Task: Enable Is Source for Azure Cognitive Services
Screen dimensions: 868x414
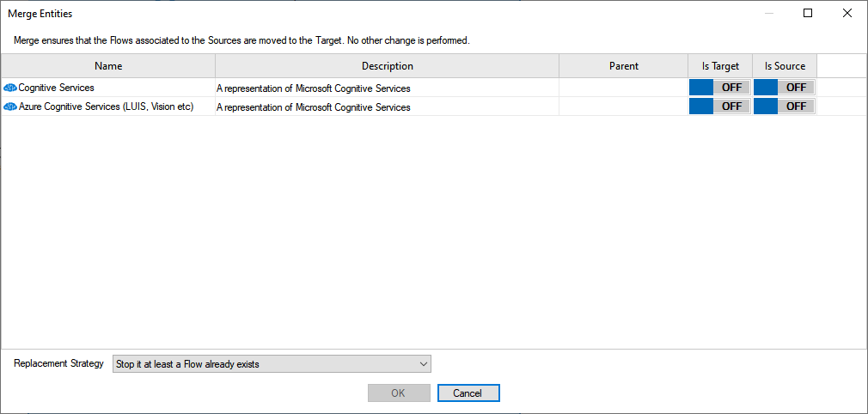Action: pos(784,107)
